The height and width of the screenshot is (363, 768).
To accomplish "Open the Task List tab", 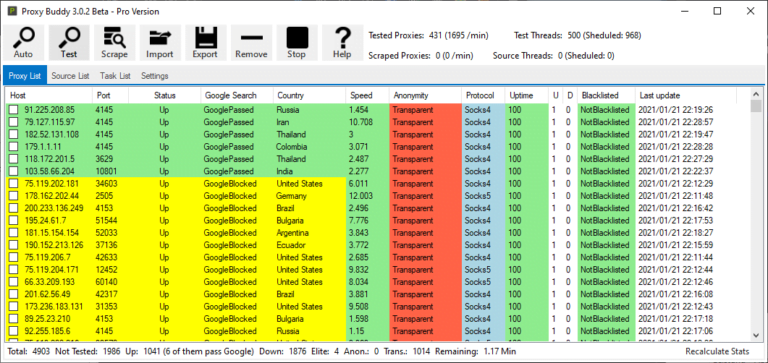I will (x=115, y=76).
